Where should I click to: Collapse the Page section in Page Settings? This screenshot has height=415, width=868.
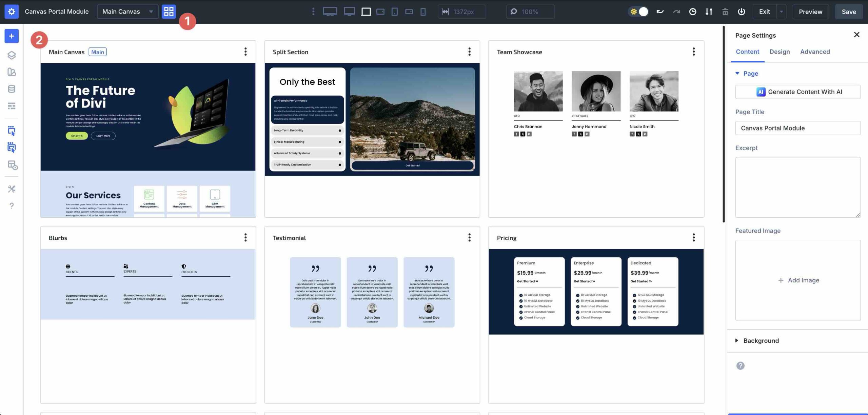pyautogui.click(x=737, y=73)
